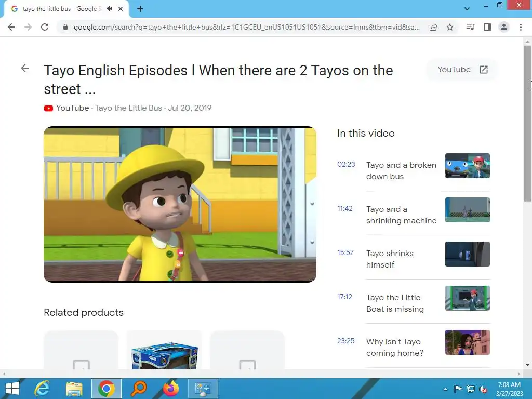This screenshot has height=399, width=532.
Task: Open thumbnail for broken down bus chapter
Action: 467,166
